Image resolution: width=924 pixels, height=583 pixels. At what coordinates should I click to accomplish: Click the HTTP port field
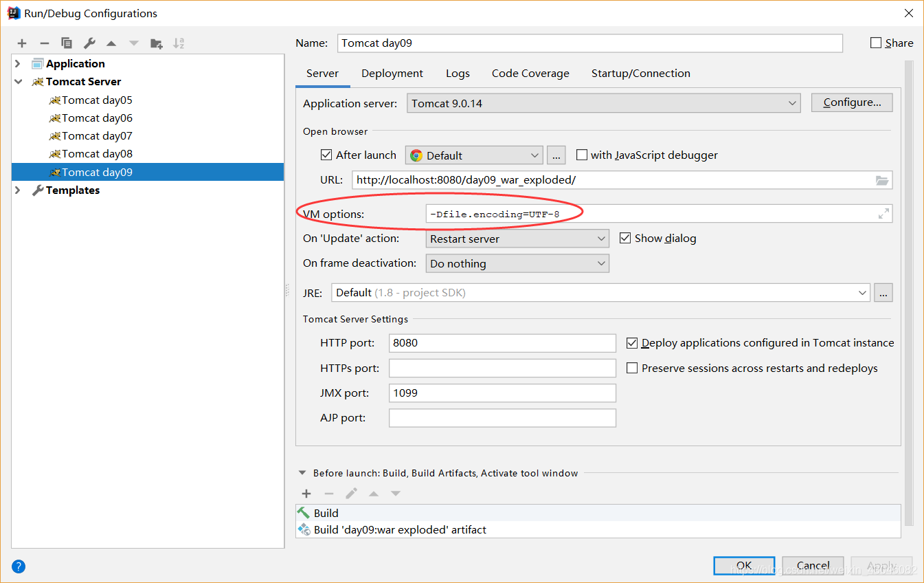[502, 343]
